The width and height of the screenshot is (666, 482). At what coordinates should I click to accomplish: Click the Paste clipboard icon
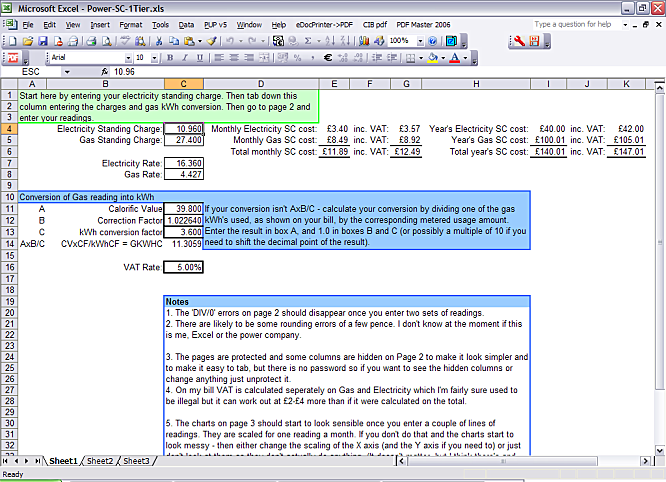tap(189, 41)
